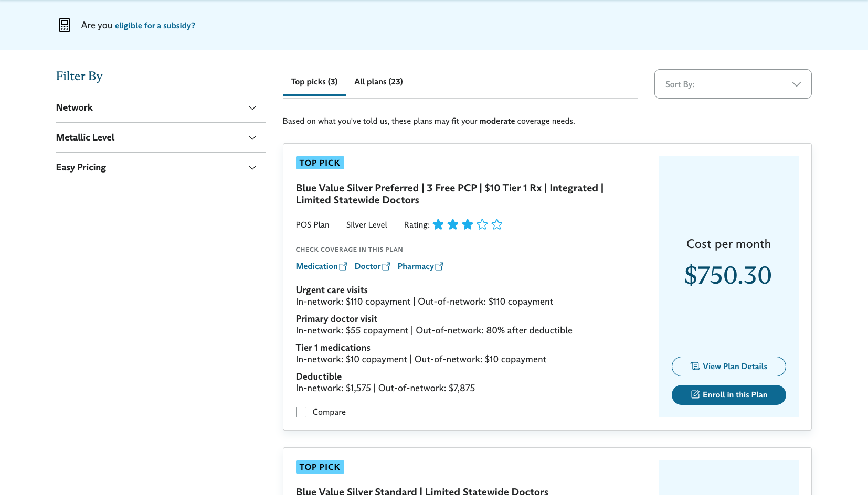This screenshot has height=495, width=868.
Task: Open the Medication external link icon
Action: click(343, 266)
